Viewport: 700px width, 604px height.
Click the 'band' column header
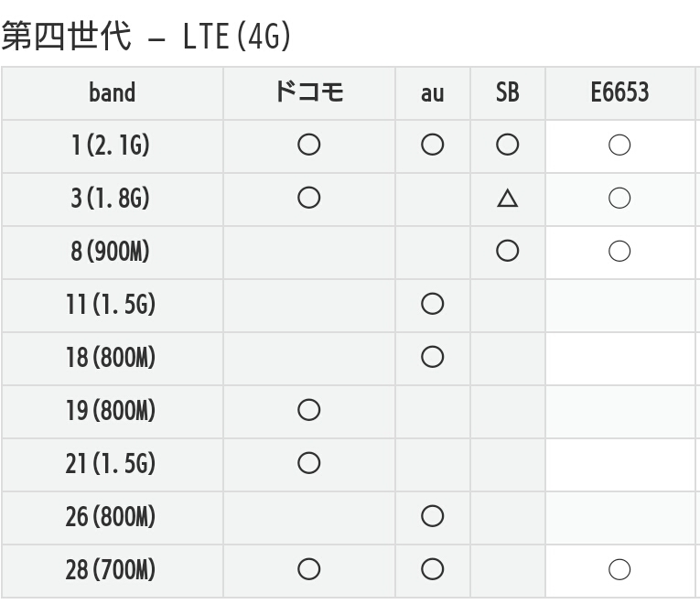pyautogui.click(x=112, y=92)
